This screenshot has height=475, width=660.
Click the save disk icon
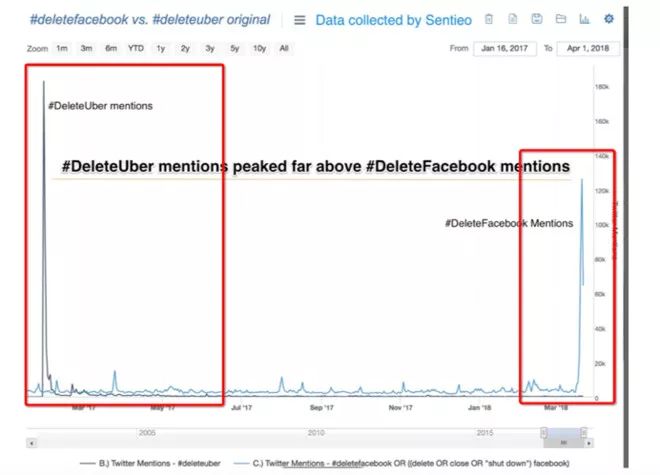click(537, 19)
